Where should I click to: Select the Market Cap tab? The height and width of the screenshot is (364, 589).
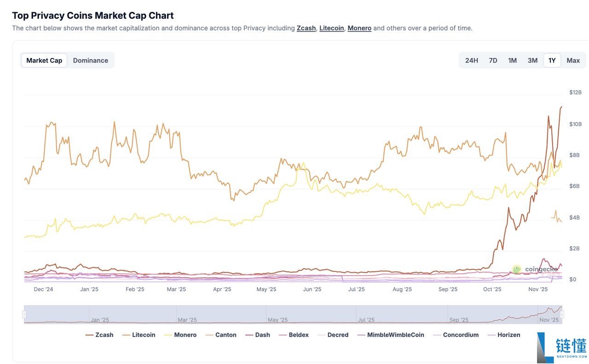(44, 60)
